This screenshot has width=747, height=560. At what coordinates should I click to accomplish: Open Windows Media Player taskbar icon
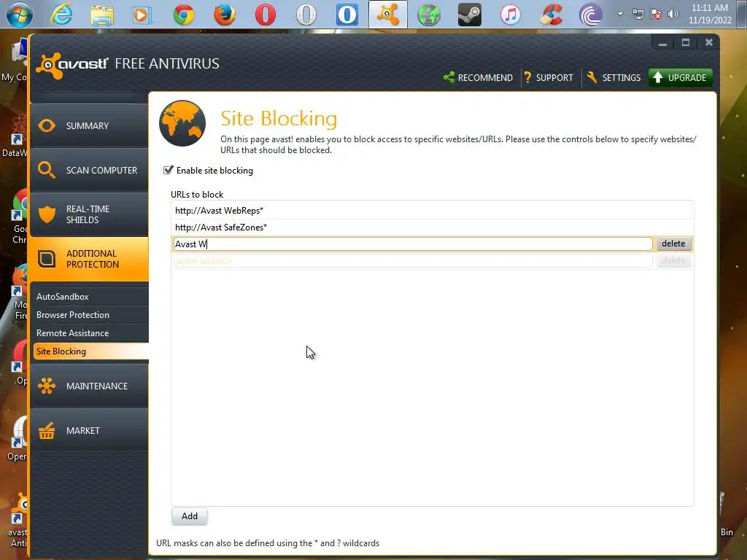[142, 15]
